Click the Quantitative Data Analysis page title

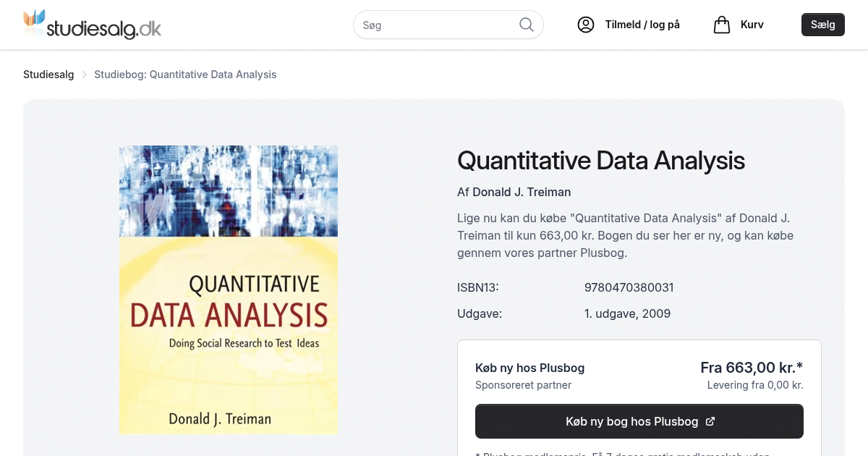click(x=601, y=161)
